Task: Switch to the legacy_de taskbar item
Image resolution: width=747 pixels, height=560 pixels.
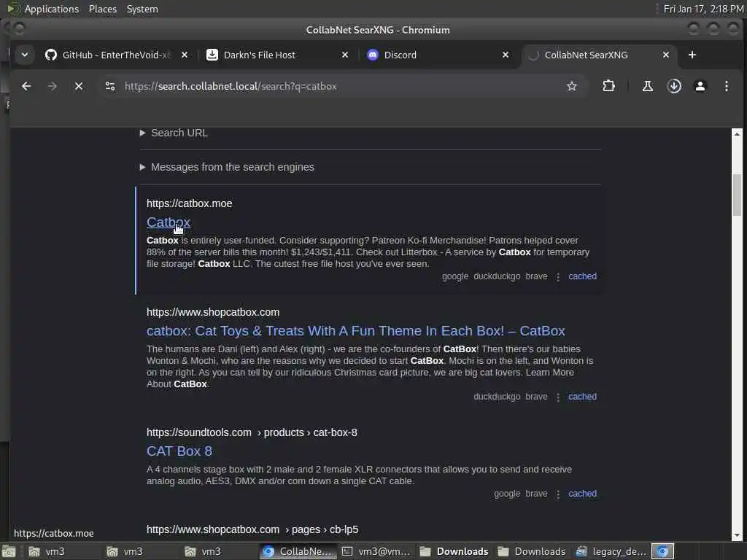Action: coord(611,551)
